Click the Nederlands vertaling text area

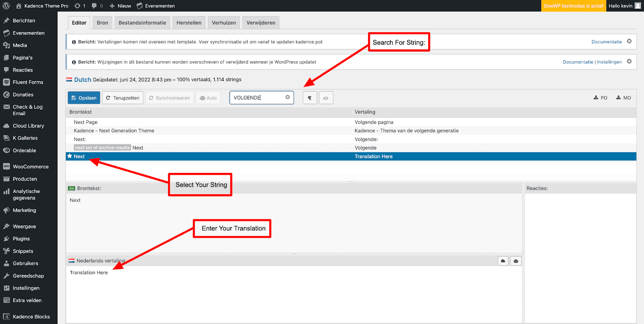click(x=294, y=294)
